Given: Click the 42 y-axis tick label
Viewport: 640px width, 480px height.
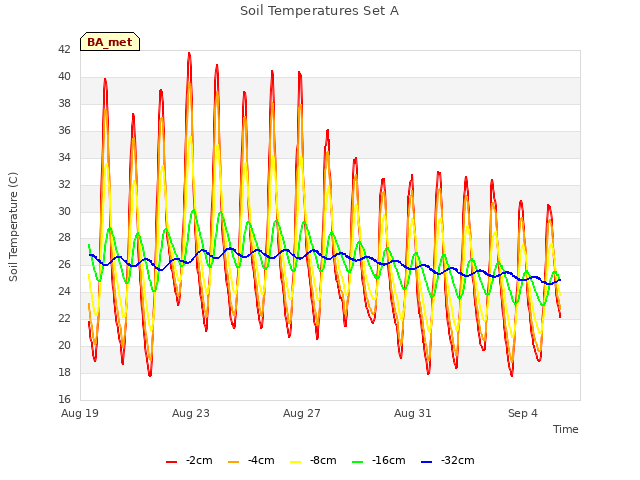Looking at the screenshot, I should [x=64, y=49].
